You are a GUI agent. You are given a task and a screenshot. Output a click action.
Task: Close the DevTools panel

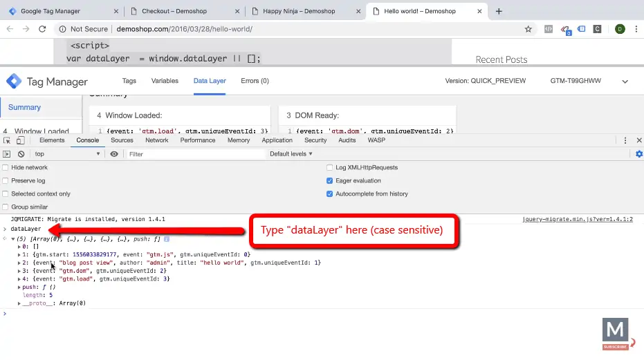pos(639,140)
